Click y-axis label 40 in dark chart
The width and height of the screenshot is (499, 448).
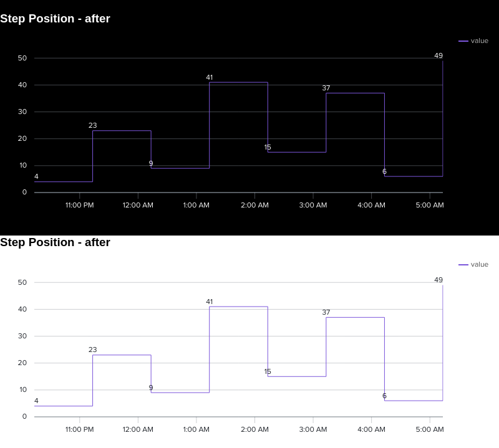pyautogui.click(x=22, y=85)
